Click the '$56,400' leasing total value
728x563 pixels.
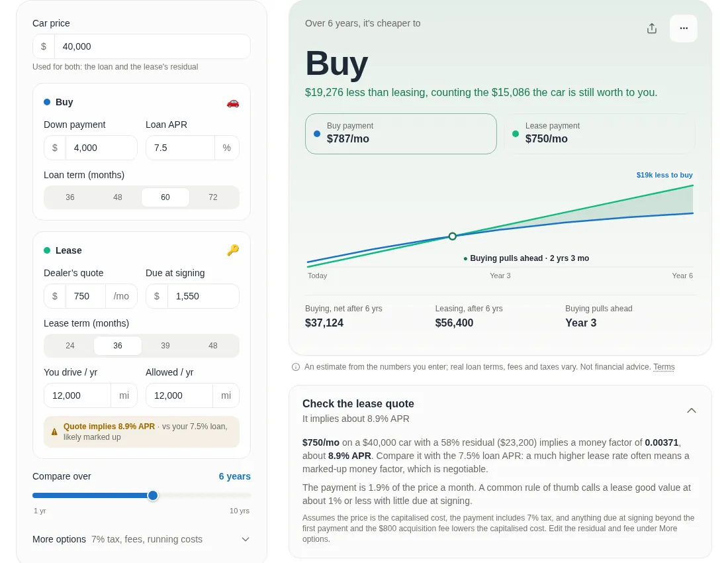[x=454, y=323]
